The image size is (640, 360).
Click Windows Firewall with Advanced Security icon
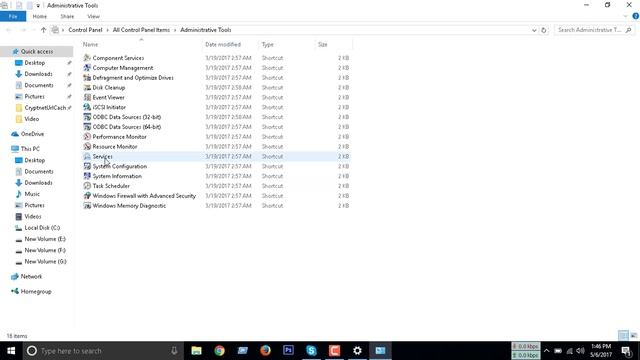tap(87, 196)
